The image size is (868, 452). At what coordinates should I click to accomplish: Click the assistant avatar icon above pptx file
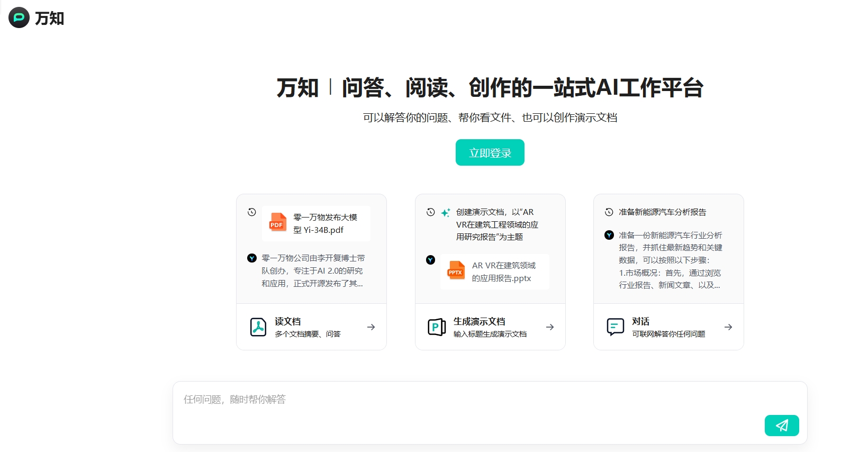pos(431,260)
